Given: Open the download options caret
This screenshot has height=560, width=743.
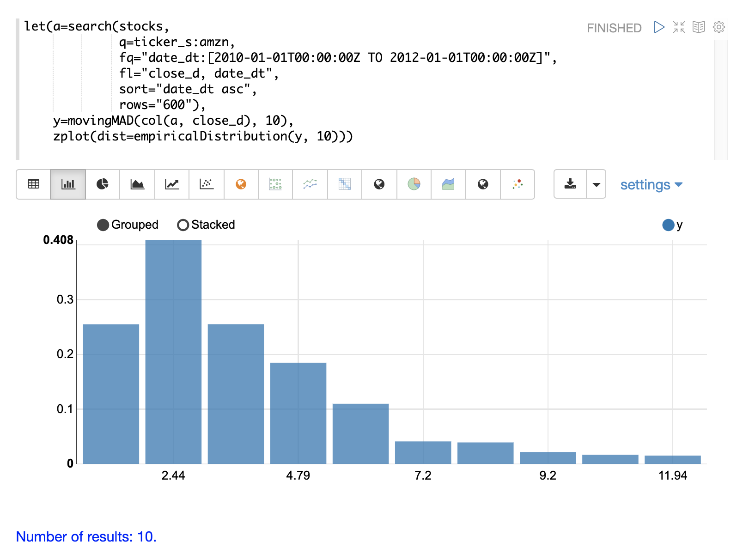Looking at the screenshot, I should 596,184.
